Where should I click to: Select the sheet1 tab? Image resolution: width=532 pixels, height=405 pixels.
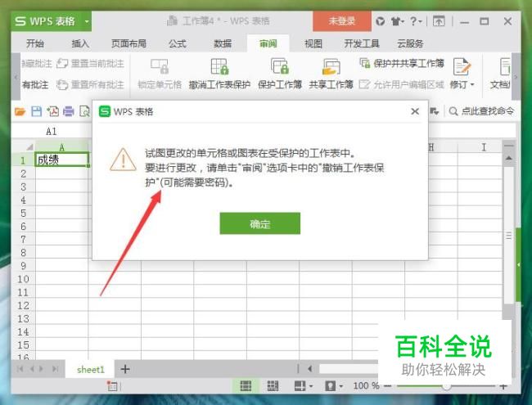click(x=91, y=369)
